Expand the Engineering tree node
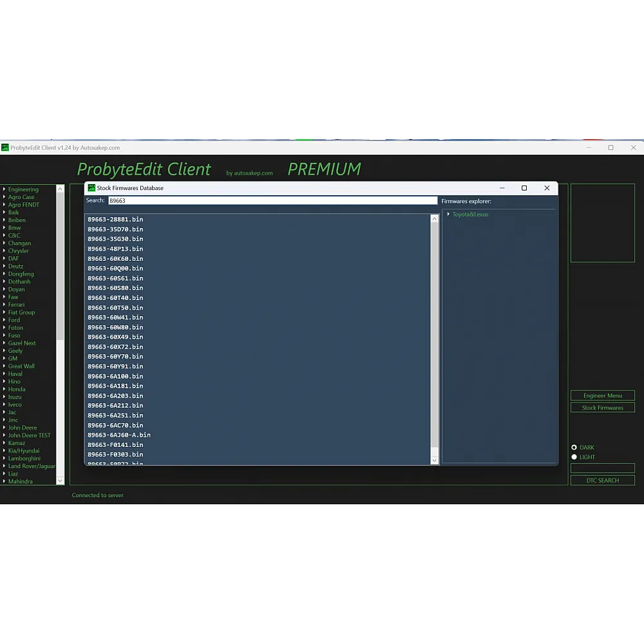The image size is (644, 644). coord(4,189)
